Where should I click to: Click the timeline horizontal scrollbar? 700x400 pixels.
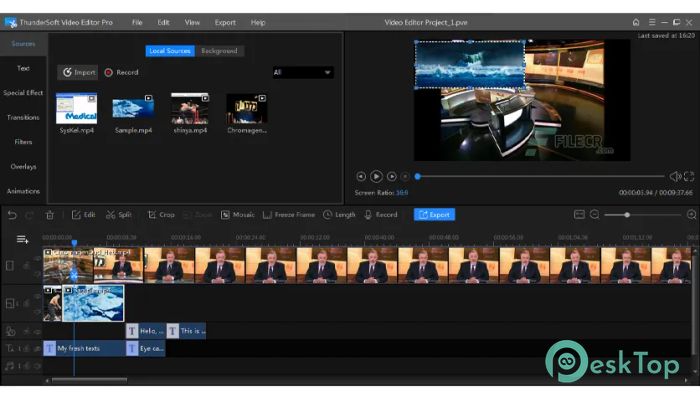(89, 380)
